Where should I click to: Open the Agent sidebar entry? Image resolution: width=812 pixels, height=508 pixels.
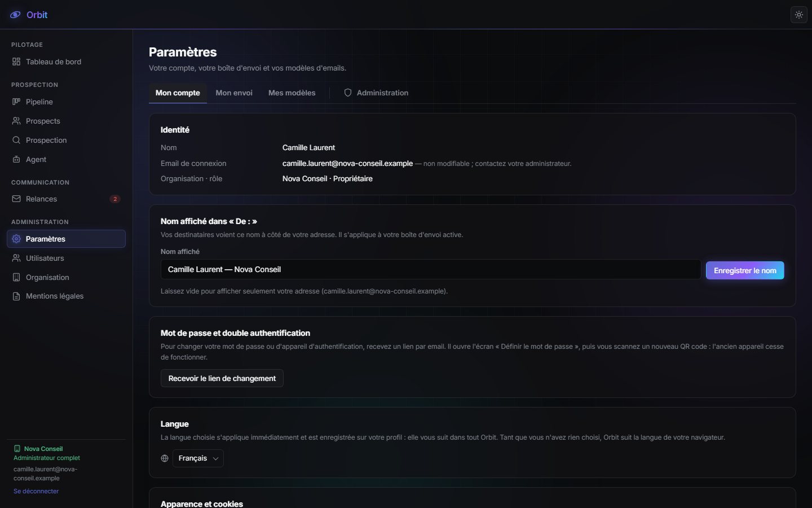click(66, 159)
